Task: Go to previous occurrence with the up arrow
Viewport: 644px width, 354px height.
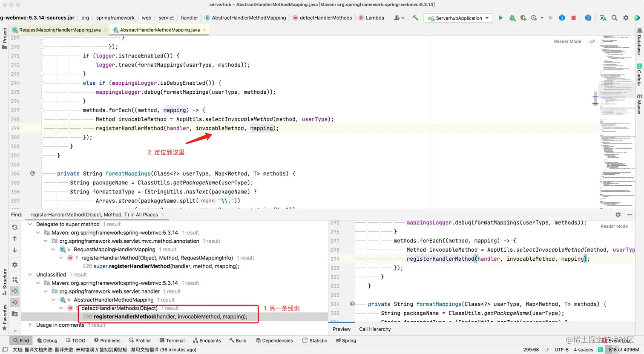Action: click(15, 239)
